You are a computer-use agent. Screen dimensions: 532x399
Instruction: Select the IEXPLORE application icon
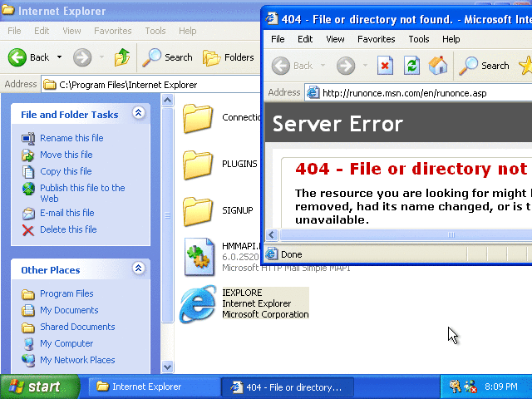[x=198, y=303]
